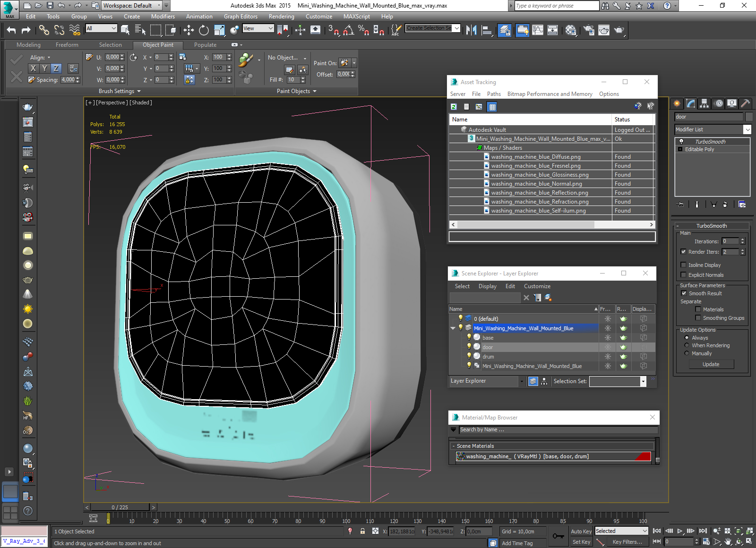Toggle visibility bulb of drum object
Image resolution: width=756 pixels, height=548 pixels.
coord(469,356)
